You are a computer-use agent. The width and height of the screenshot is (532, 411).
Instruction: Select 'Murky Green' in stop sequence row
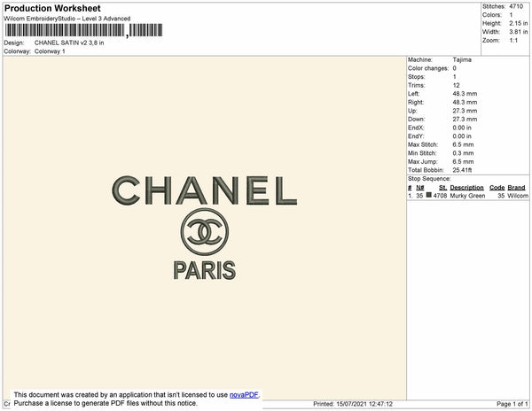point(467,196)
